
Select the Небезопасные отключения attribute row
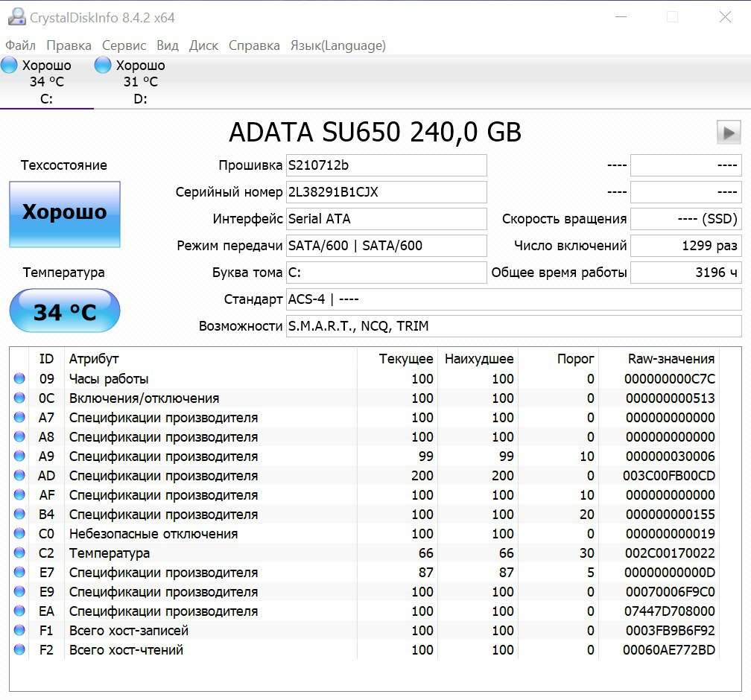tap(153, 534)
